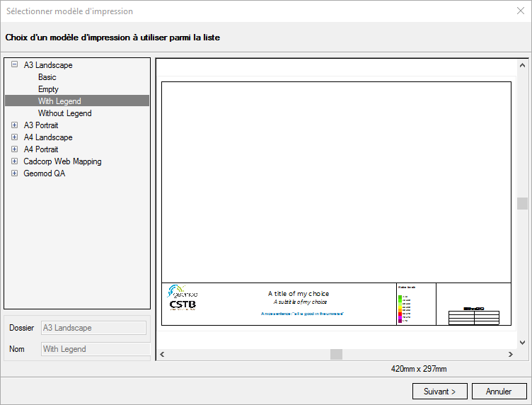Select the With Legend template

tap(77, 101)
